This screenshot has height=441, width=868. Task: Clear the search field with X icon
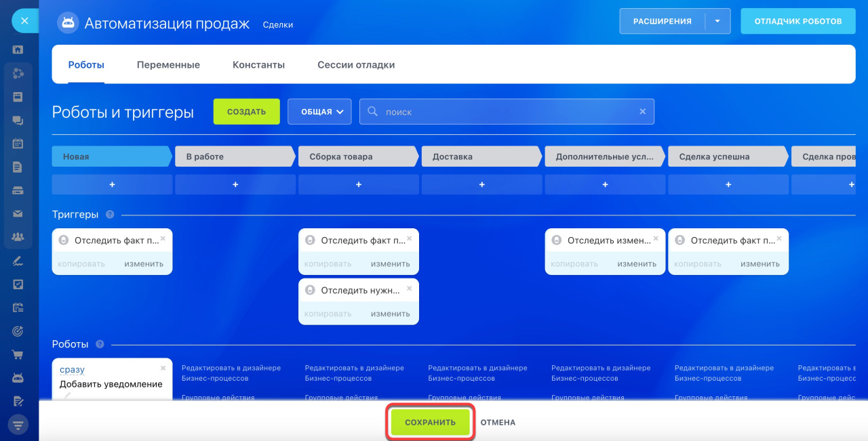(x=642, y=112)
